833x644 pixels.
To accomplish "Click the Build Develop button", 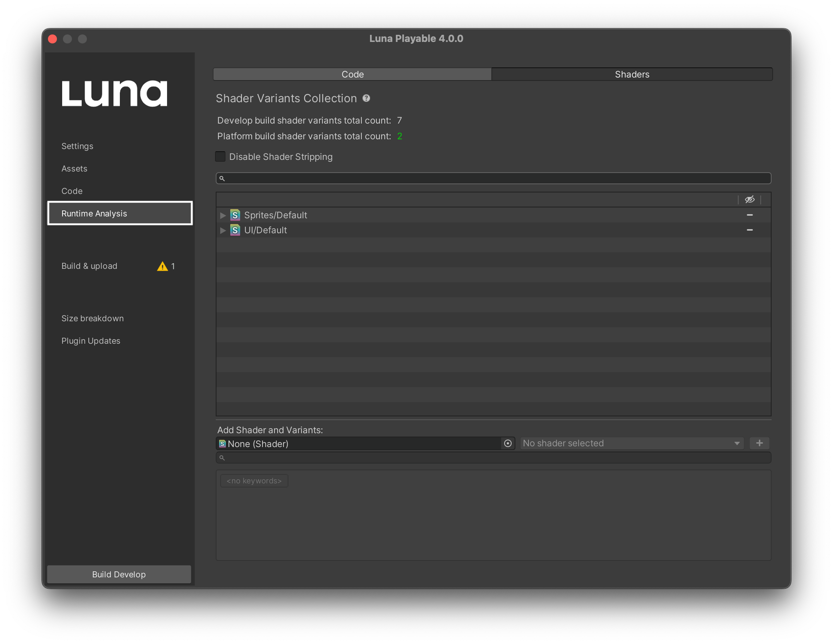I will tap(119, 574).
